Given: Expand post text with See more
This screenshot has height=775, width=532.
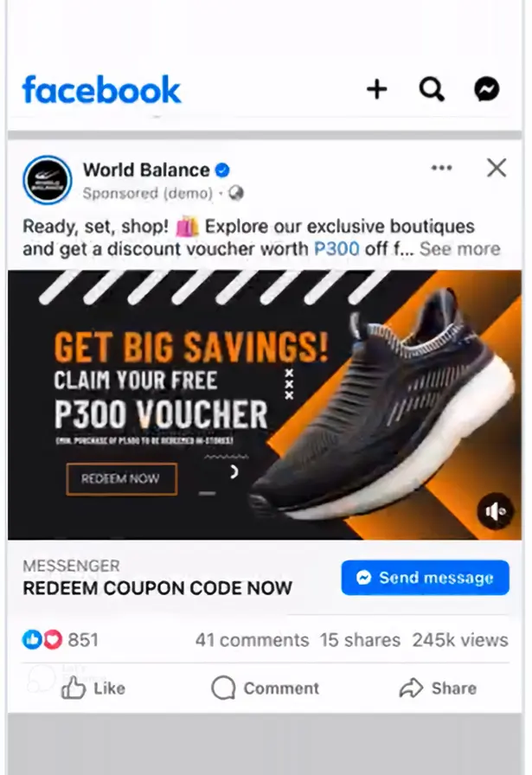Looking at the screenshot, I should [460, 248].
